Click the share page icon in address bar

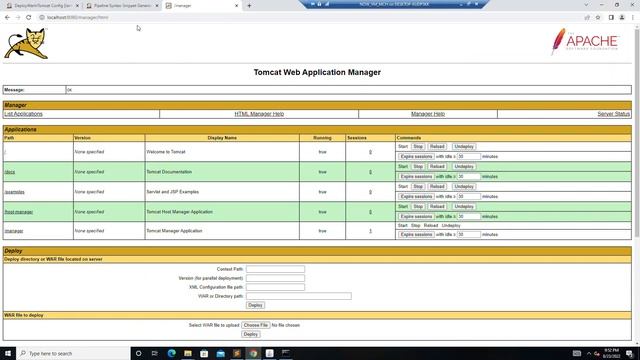click(x=587, y=18)
